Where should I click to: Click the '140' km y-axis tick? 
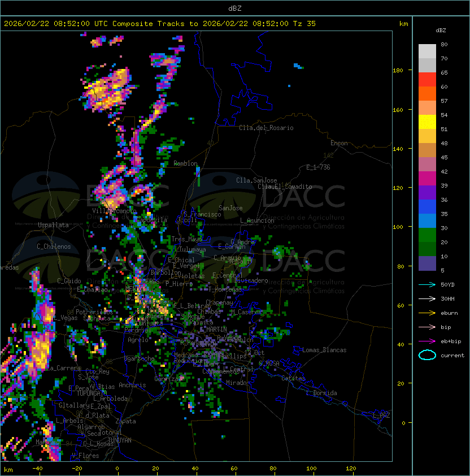point(398,149)
